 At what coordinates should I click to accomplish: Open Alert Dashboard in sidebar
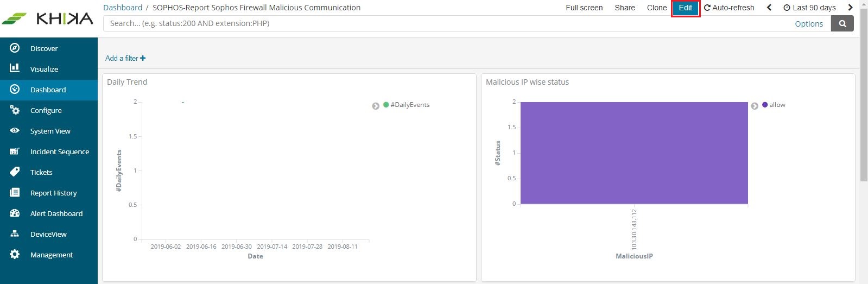[56, 213]
